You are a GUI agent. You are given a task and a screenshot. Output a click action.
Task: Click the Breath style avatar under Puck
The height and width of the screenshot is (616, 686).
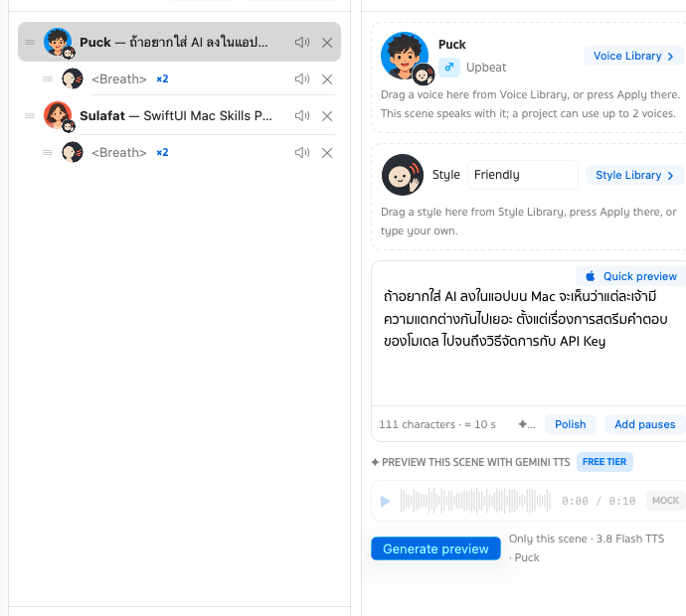(x=73, y=78)
